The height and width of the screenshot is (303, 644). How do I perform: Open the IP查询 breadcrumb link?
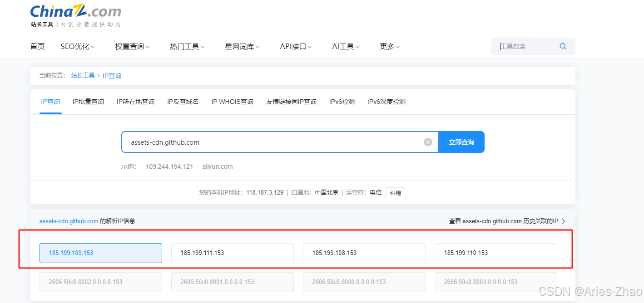tap(112, 76)
